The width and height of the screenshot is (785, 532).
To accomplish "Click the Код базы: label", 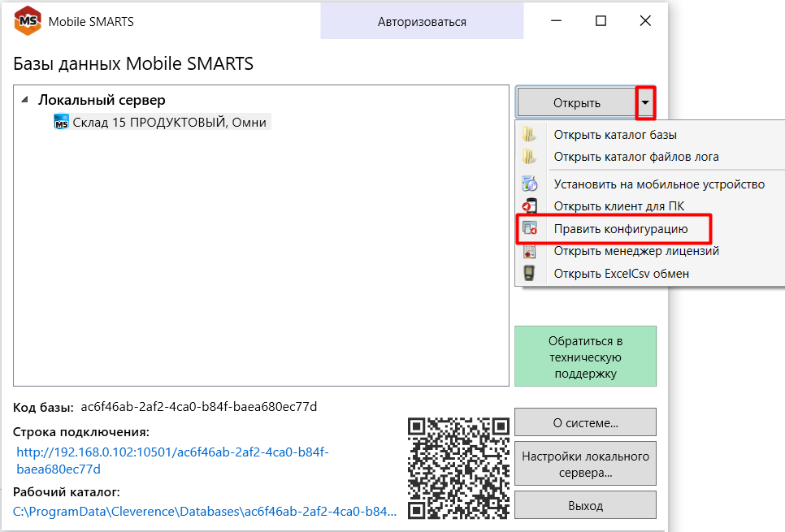I will pyautogui.click(x=44, y=407).
